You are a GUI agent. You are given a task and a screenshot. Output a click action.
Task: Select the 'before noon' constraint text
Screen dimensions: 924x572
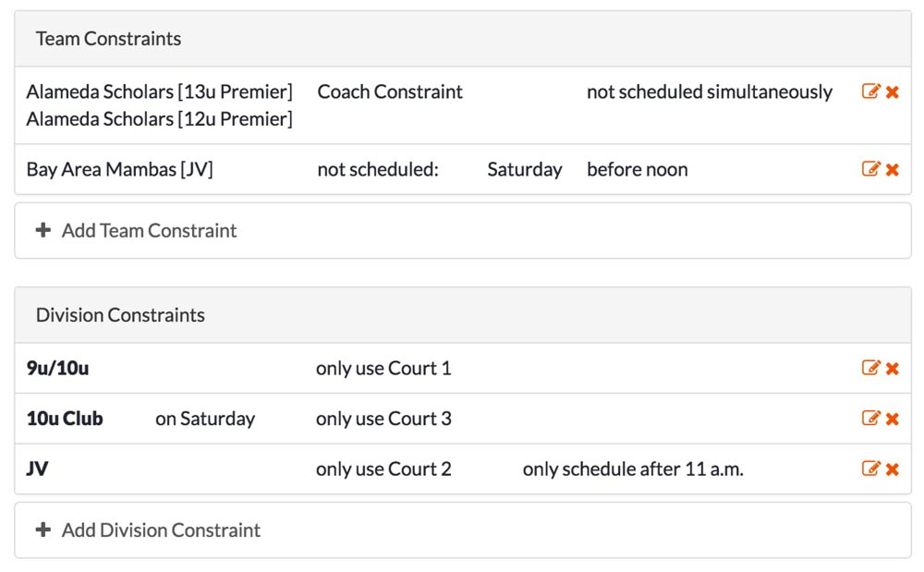click(x=637, y=169)
